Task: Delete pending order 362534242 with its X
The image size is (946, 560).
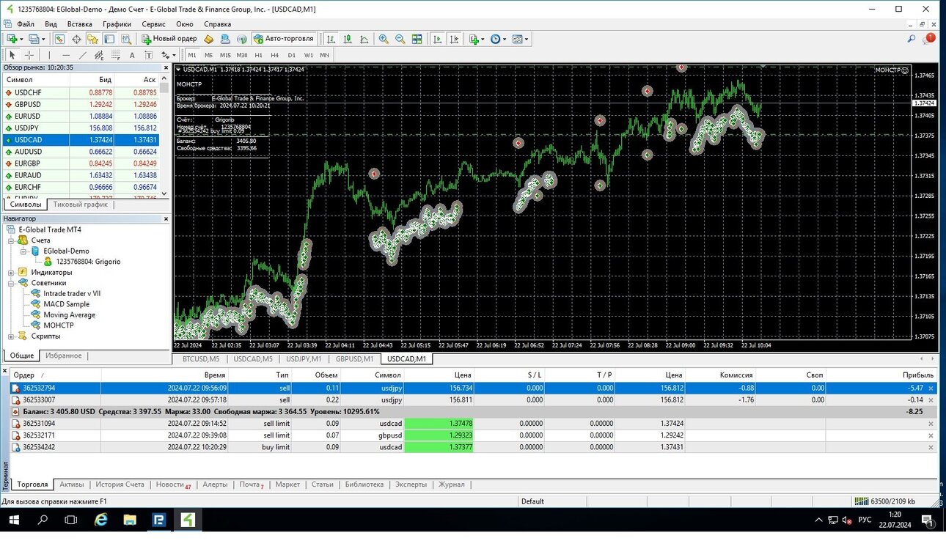Action: click(931, 447)
